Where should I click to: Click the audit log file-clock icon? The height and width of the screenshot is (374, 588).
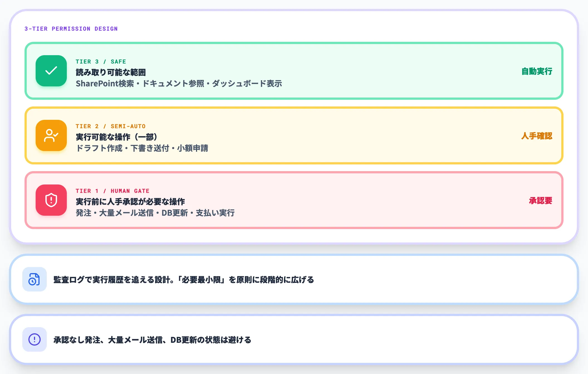pyautogui.click(x=35, y=279)
